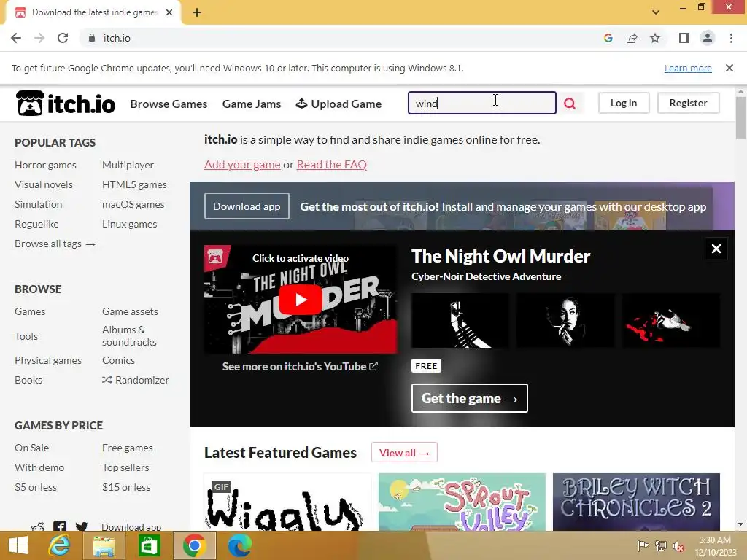The height and width of the screenshot is (560, 747).
Task: Click the share page icon
Action: click(632, 38)
